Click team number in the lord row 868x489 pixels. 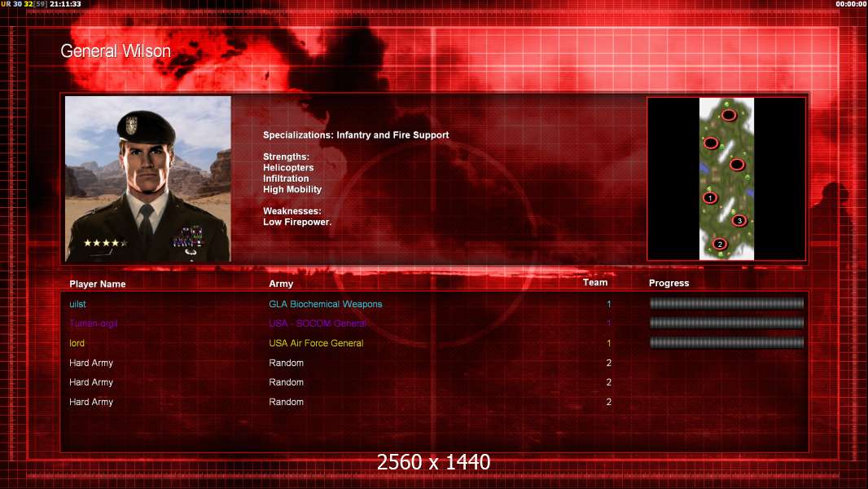pos(608,343)
